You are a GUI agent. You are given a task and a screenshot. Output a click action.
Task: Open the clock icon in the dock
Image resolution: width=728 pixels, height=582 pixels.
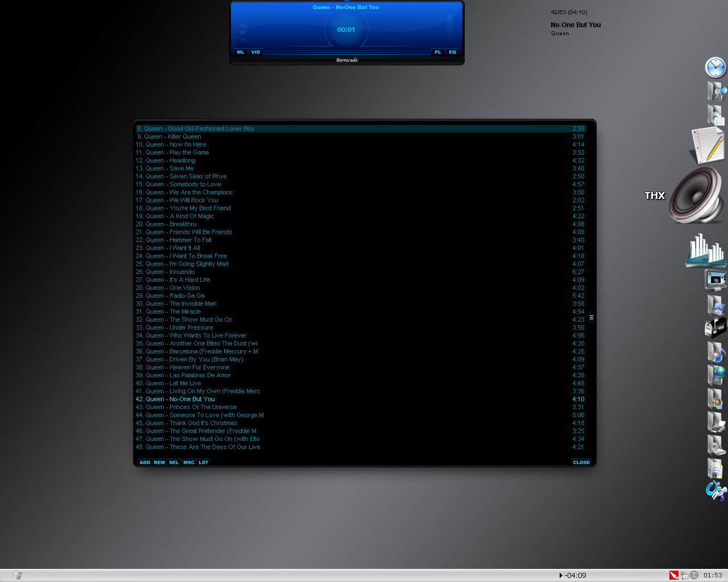pos(715,67)
